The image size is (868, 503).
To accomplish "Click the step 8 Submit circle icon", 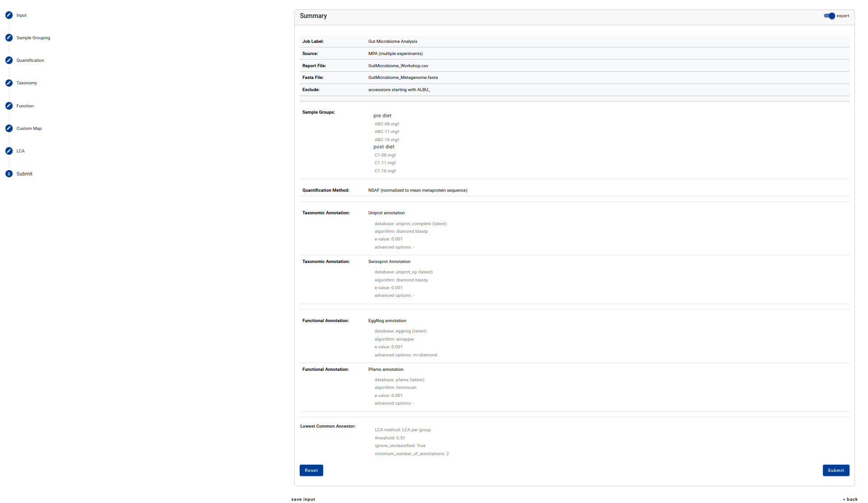I will [9, 174].
